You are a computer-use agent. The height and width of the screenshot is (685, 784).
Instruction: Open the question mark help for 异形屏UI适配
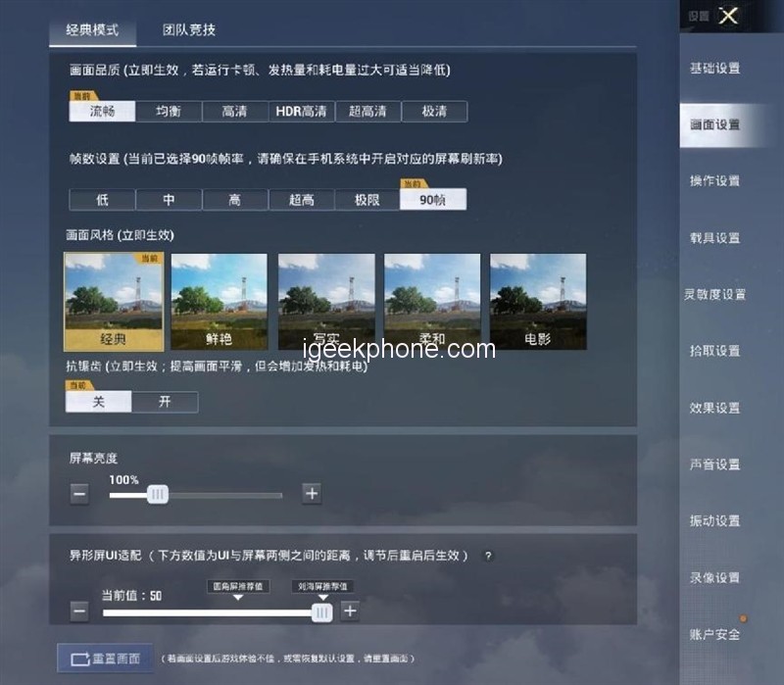(x=488, y=556)
